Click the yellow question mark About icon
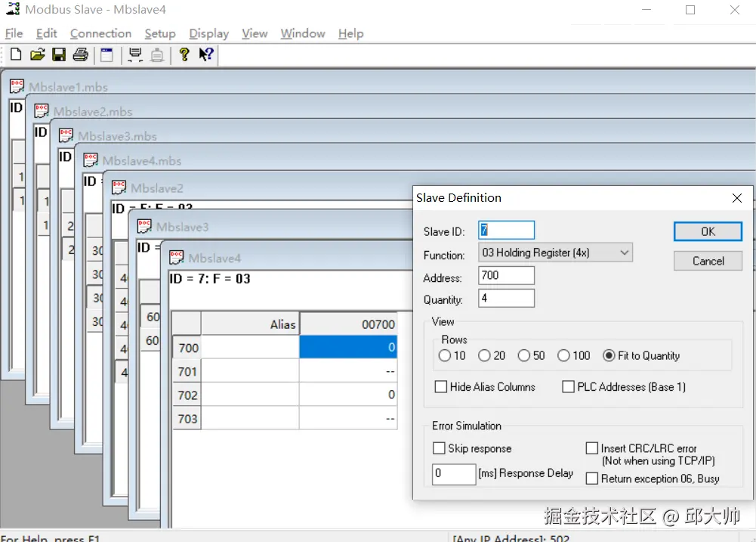756x542 pixels. [x=184, y=54]
